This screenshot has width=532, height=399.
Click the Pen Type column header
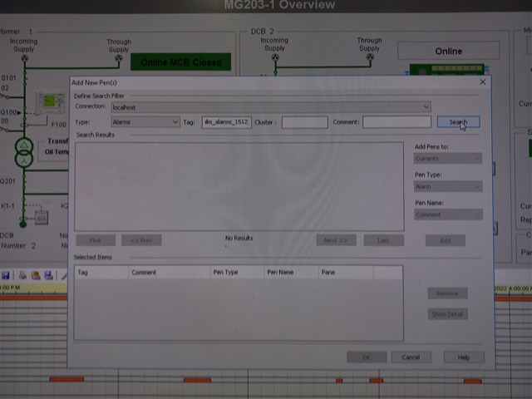237,273
